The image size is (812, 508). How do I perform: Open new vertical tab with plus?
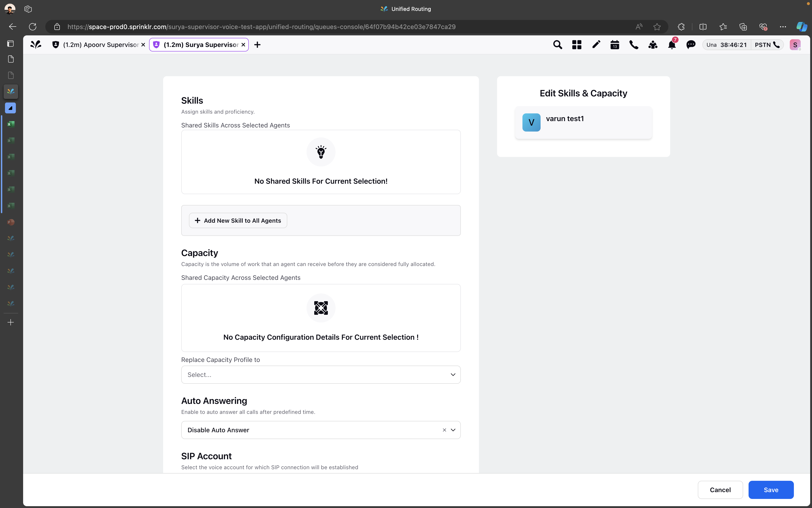pos(11,322)
